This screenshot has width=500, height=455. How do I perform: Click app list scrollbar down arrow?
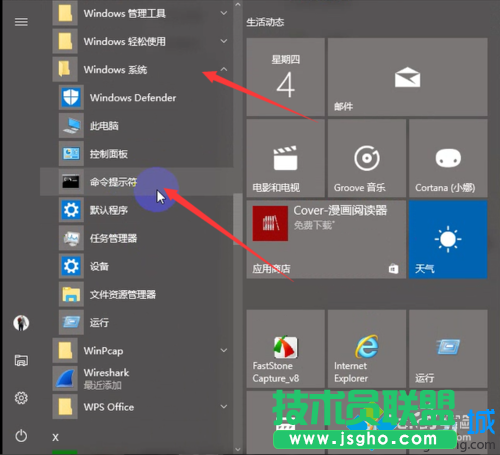click(x=238, y=449)
